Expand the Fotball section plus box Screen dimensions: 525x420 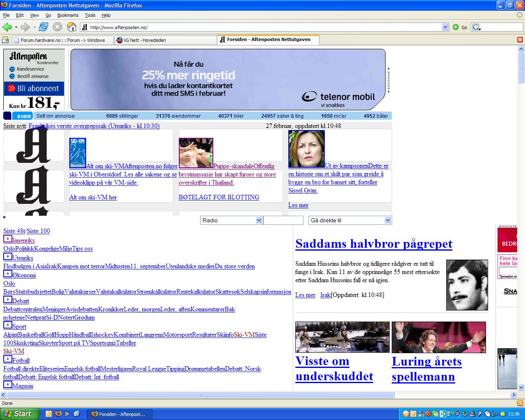tap(7, 359)
